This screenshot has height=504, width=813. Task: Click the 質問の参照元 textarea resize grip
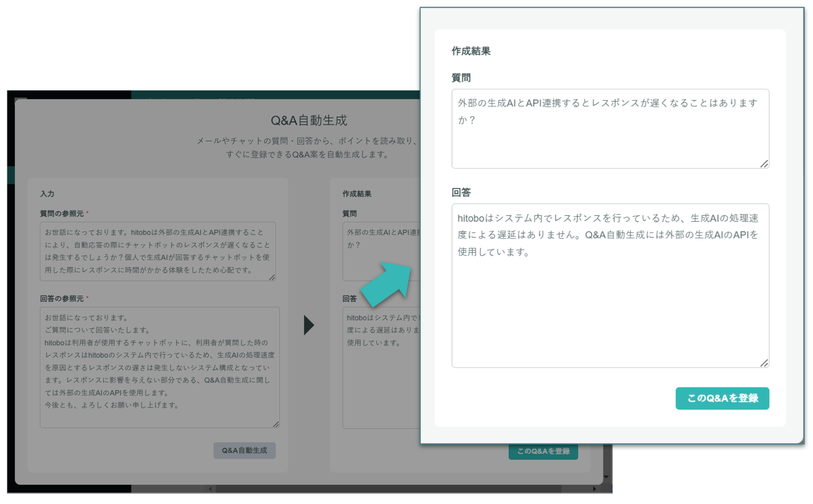(272, 277)
